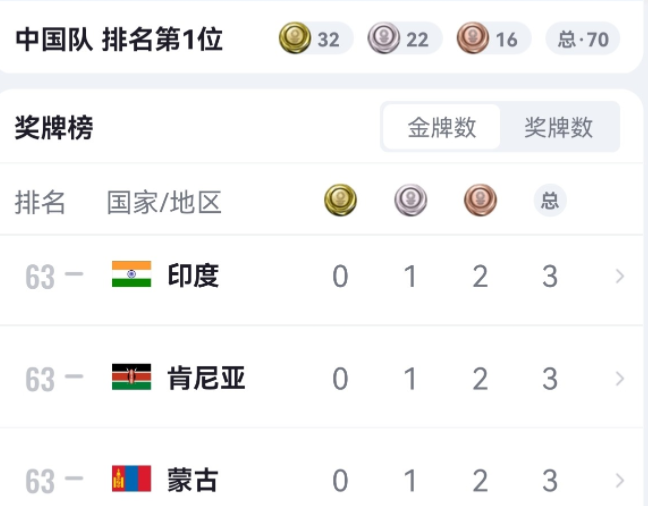Click the Mongolia flag icon
Image resolution: width=648 pixels, height=506 pixels.
pyautogui.click(x=131, y=479)
